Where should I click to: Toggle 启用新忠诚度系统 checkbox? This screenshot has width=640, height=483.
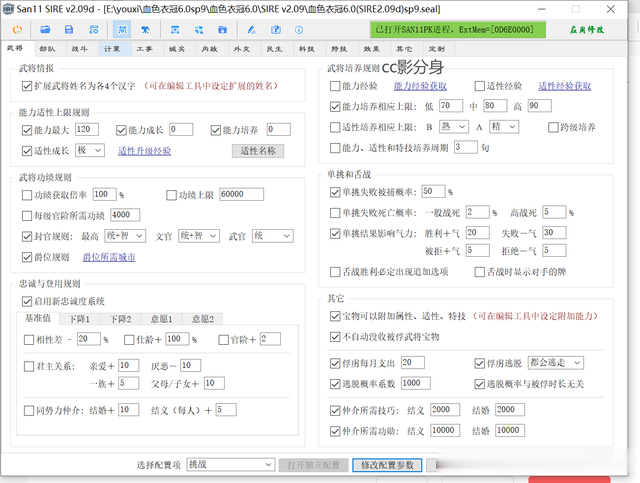pos(27,300)
